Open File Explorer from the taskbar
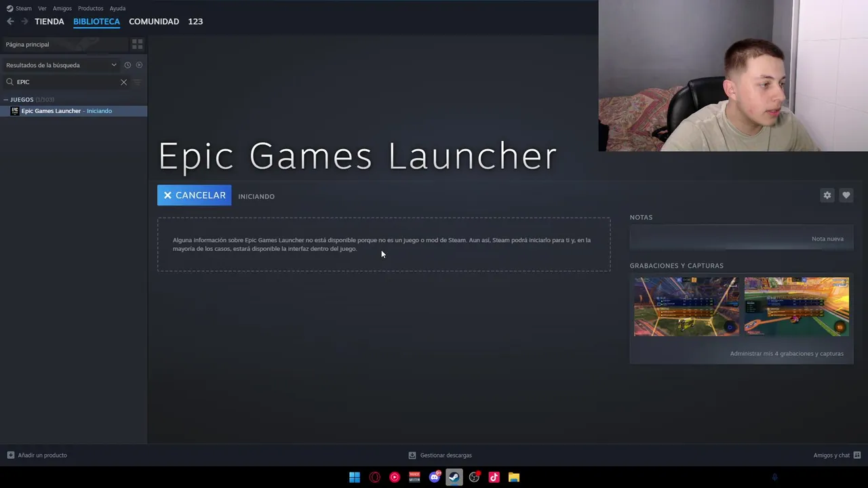Viewport: 868px width, 488px height. 514,477
